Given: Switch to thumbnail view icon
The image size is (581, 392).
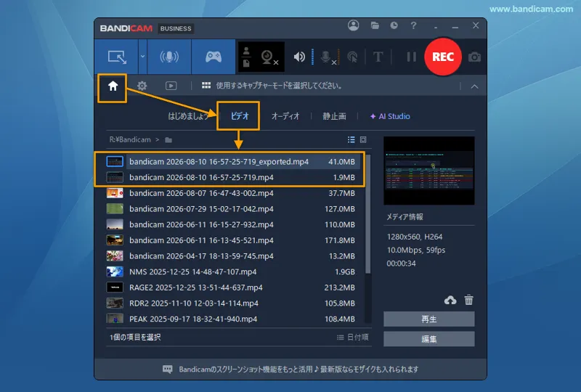Looking at the screenshot, I should pyautogui.click(x=363, y=139).
